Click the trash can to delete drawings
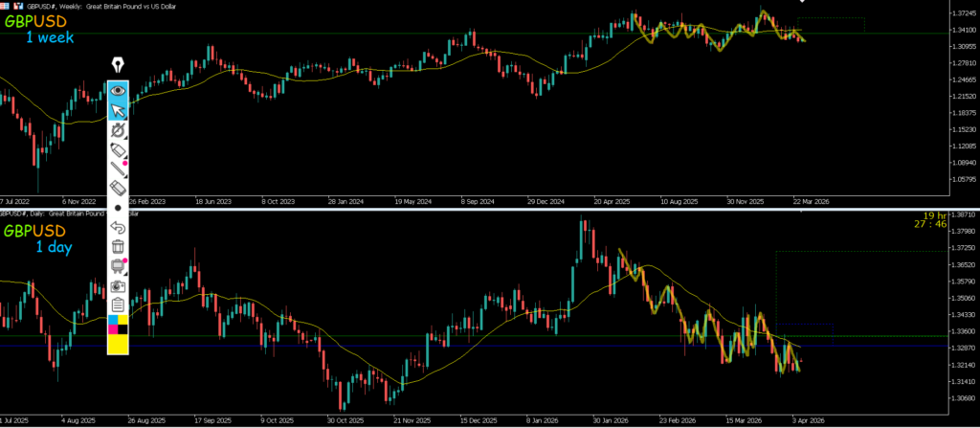980x428 pixels. point(119,247)
